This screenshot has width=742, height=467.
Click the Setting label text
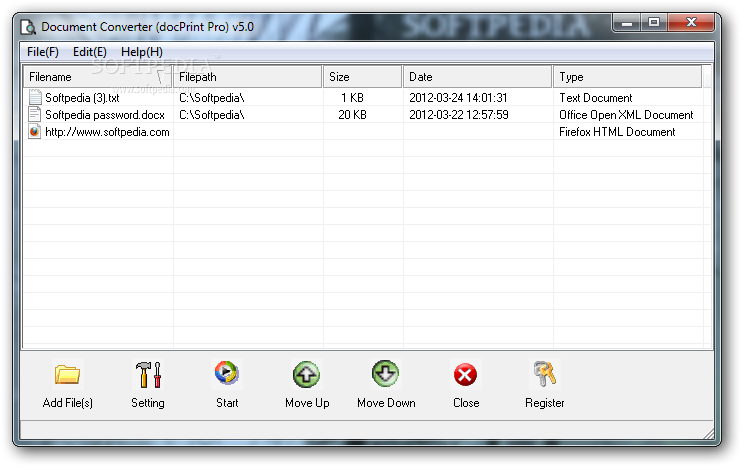148,403
